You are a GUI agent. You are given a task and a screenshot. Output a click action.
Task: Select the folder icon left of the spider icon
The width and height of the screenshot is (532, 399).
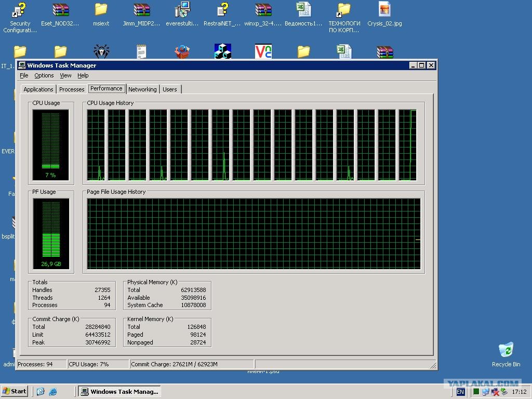click(x=60, y=51)
